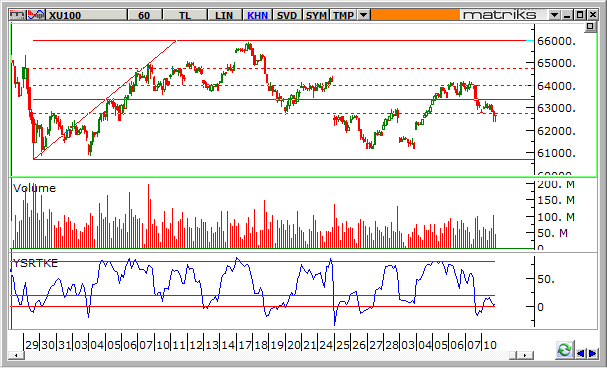
Task: Click the horizontal scrollbar thumb
Action: 513,355
